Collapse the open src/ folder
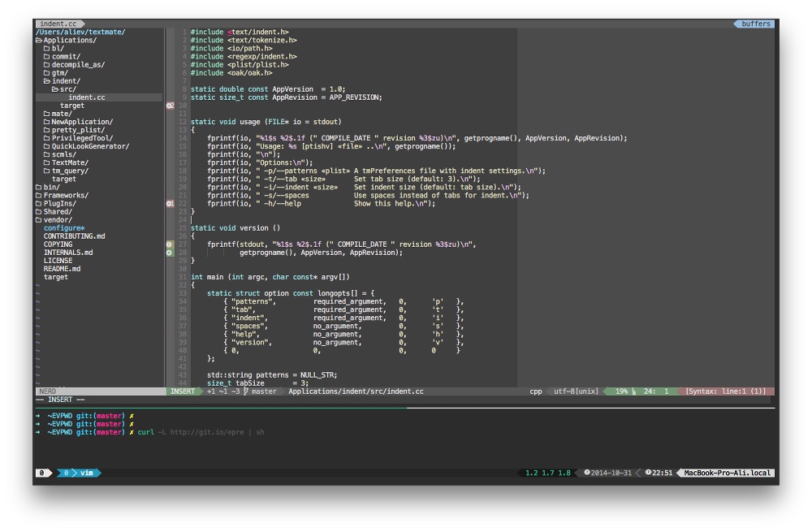This screenshot has width=812, height=532. (x=55, y=89)
